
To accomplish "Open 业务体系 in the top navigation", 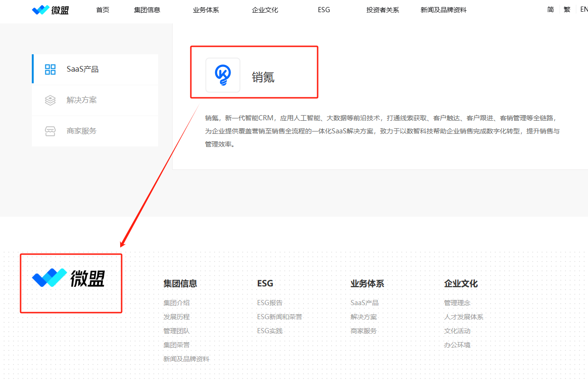I will (206, 10).
